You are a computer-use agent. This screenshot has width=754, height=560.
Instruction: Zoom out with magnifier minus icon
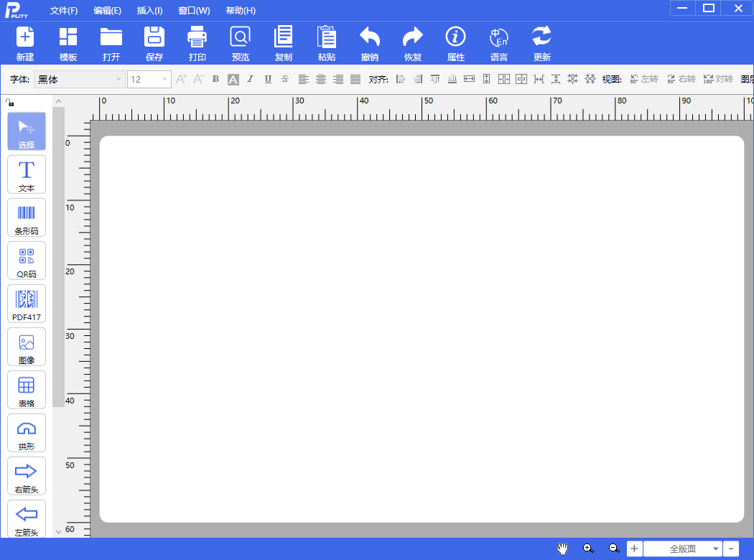tap(614, 549)
